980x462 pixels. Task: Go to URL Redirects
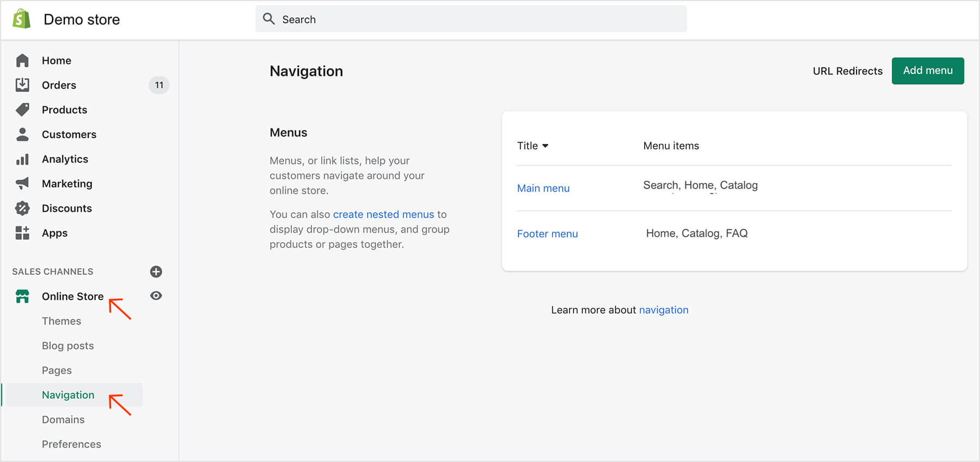(x=847, y=71)
